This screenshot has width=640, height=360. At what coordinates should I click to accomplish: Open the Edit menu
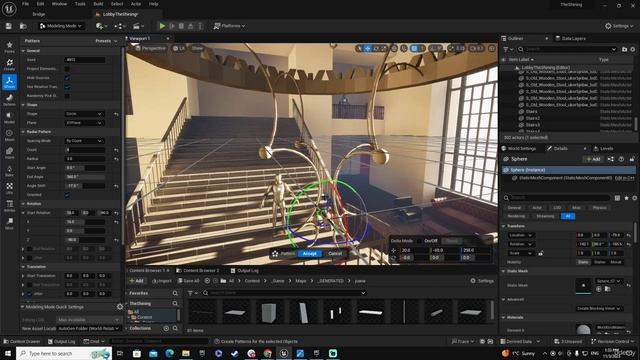point(40,4)
